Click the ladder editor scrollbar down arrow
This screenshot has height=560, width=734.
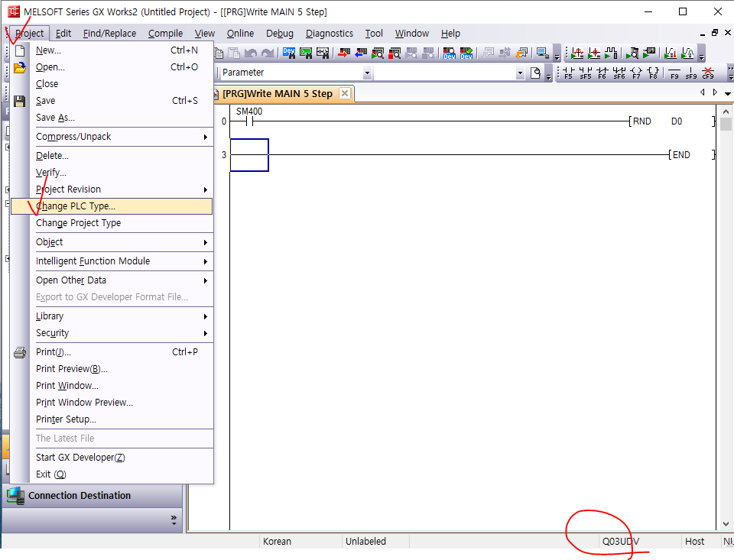click(726, 524)
